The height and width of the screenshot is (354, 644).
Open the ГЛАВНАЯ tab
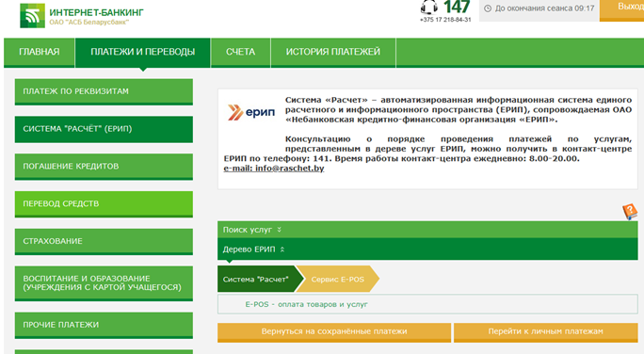(x=40, y=52)
